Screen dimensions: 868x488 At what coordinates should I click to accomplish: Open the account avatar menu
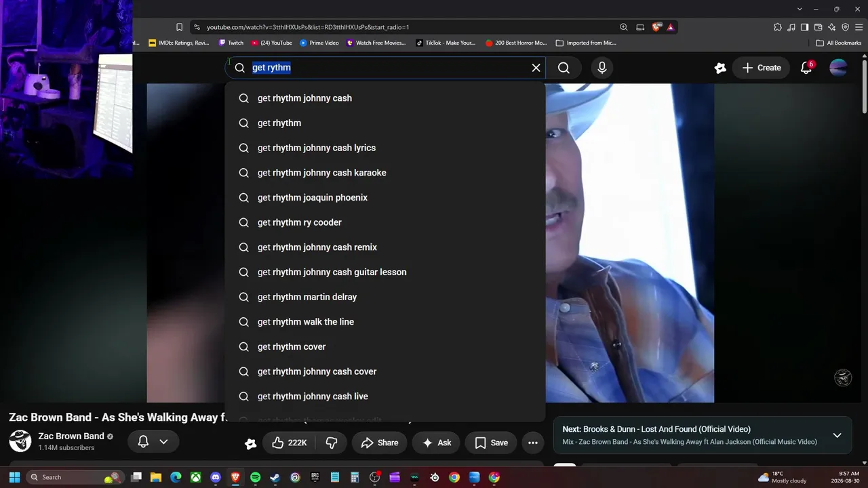839,68
